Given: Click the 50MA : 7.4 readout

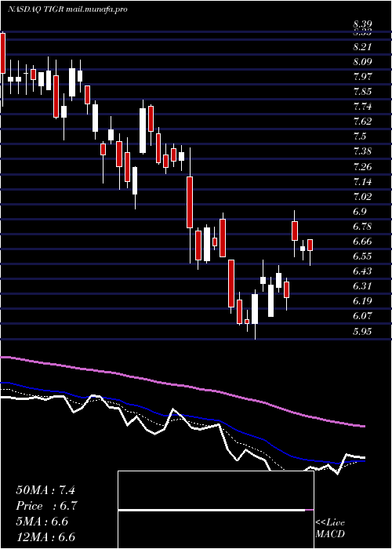Looking at the screenshot, I should coord(45,490).
